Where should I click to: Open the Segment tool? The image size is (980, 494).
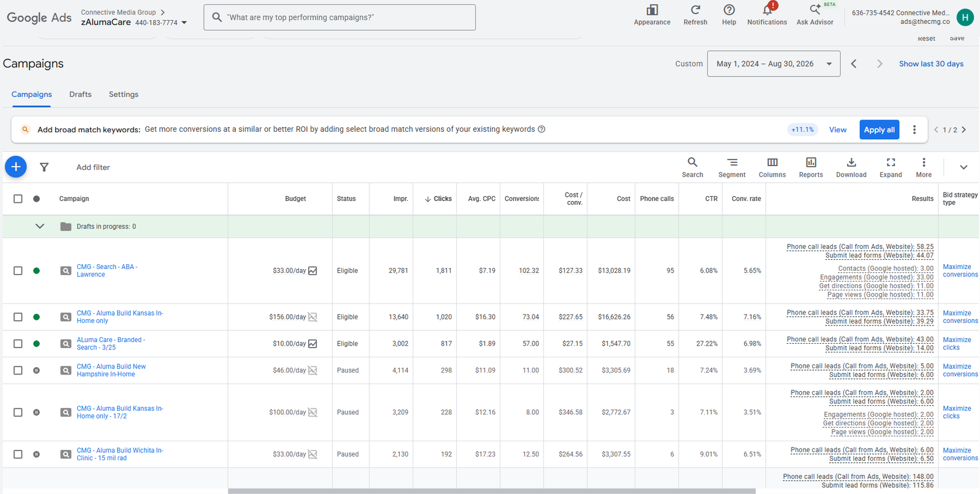coord(732,167)
